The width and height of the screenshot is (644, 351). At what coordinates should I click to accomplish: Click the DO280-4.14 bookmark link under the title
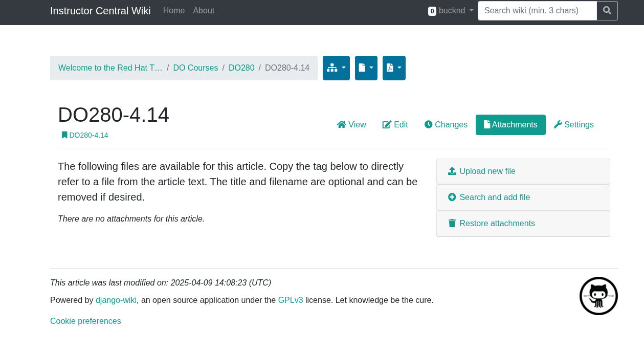coord(85,136)
